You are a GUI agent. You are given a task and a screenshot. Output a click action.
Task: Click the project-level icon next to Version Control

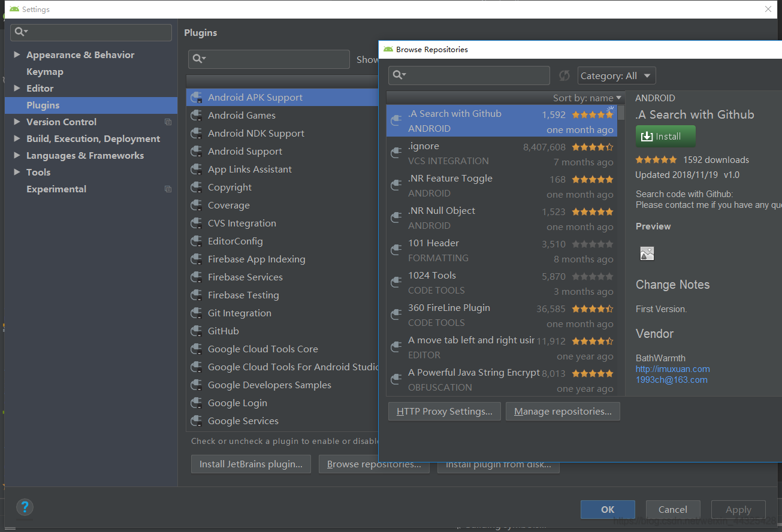[x=168, y=122]
